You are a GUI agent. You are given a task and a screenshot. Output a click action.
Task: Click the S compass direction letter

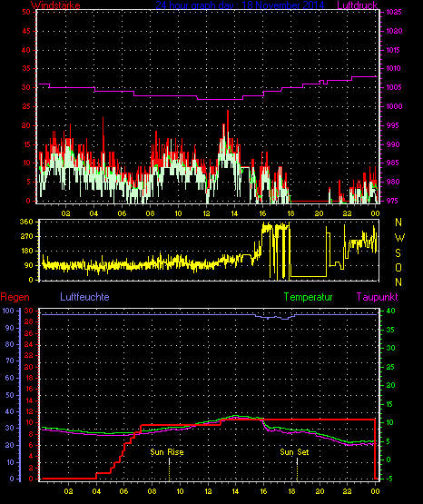point(398,253)
